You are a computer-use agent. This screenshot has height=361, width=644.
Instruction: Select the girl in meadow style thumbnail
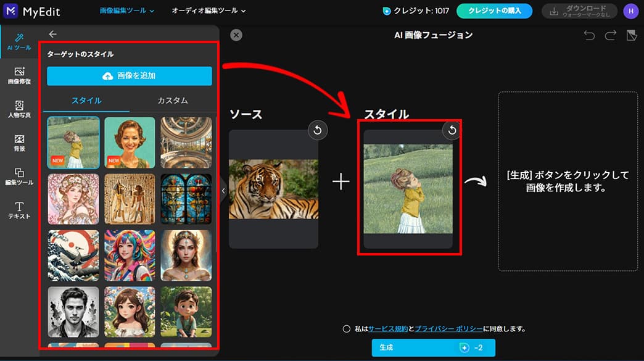coord(73,143)
